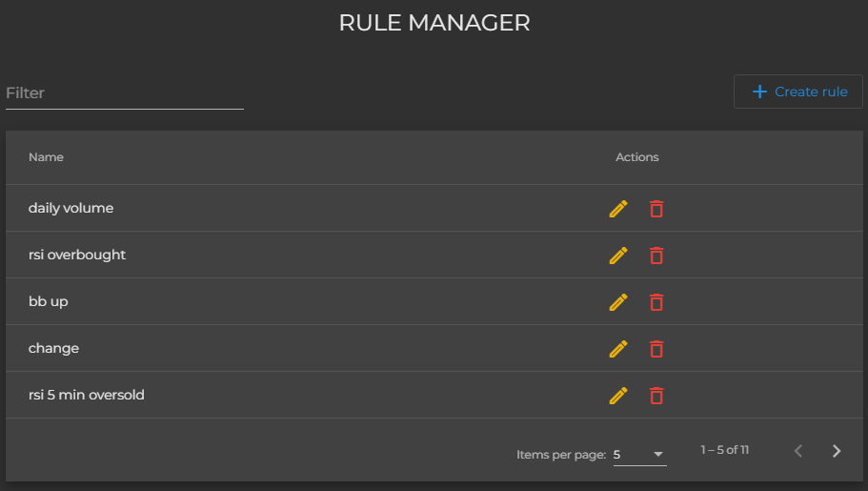Select the daily volume rule name
The image size is (868, 491).
click(x=71, y=209)
